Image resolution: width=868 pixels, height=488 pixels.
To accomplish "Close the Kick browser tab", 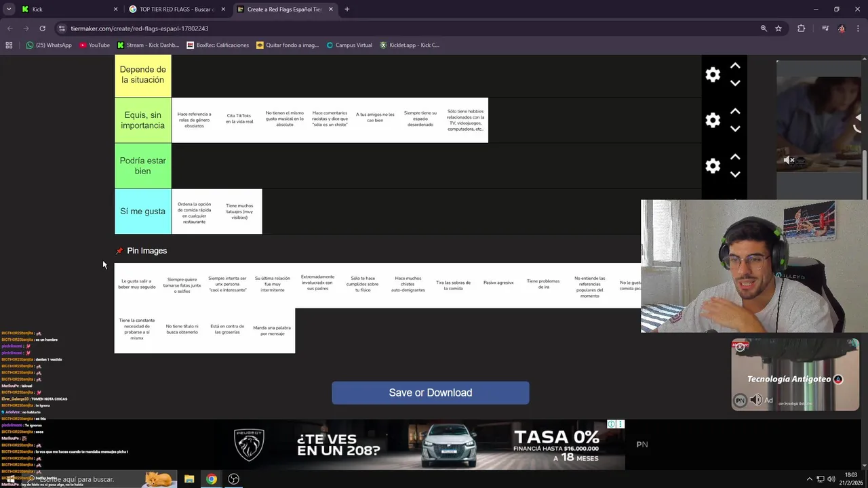I will (115, 9).
